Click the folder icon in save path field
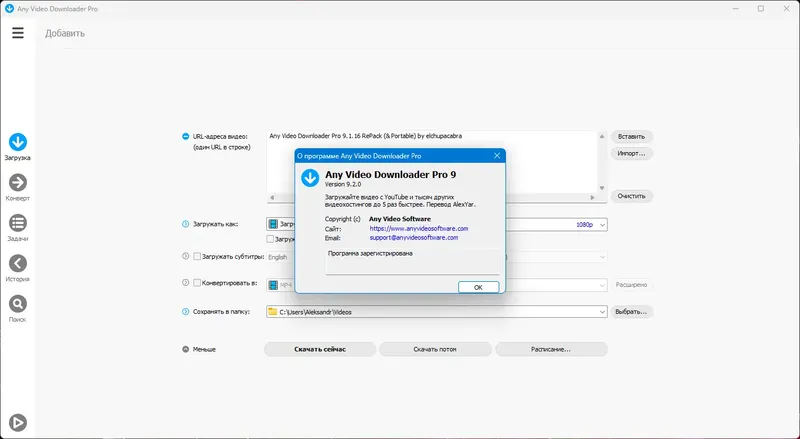This screenshot has width=800, height=439. 273,311
